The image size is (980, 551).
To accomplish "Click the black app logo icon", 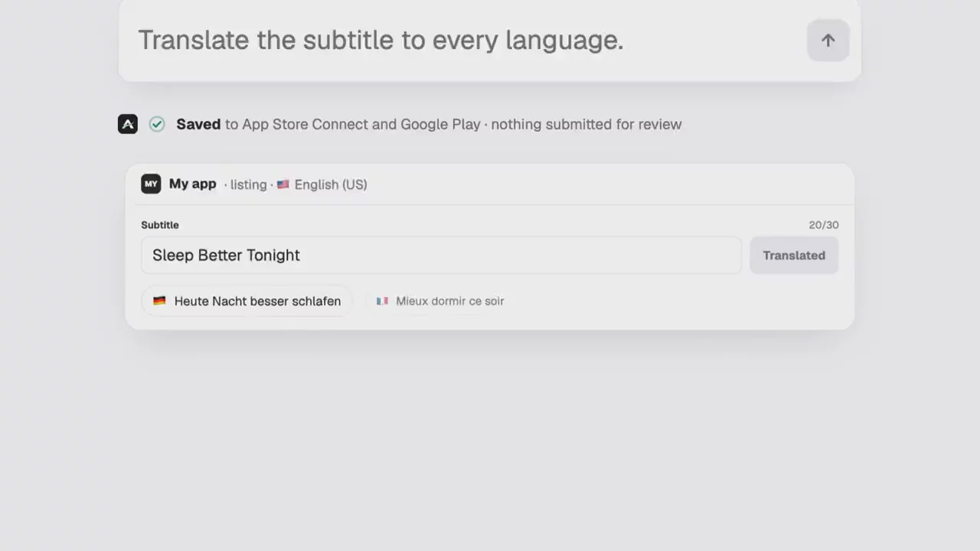I will point(128,124).
